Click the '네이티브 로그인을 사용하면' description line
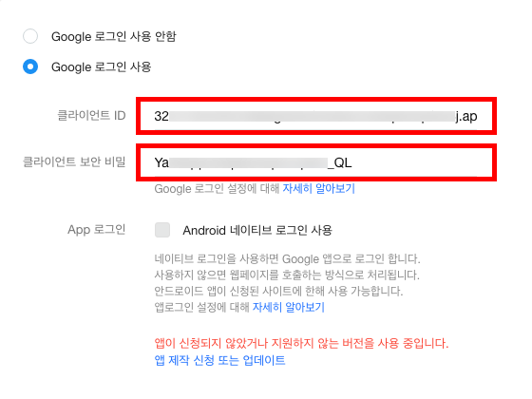 click(287, 258)
